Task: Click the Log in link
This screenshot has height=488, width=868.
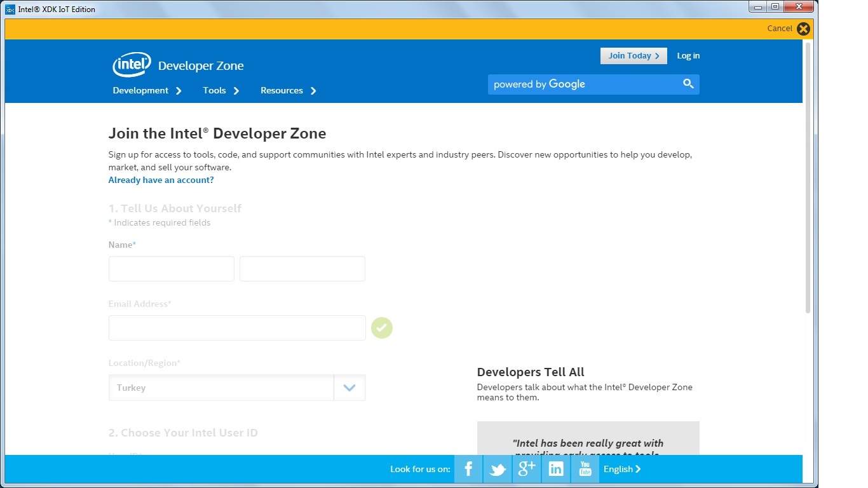Action: 688,56
